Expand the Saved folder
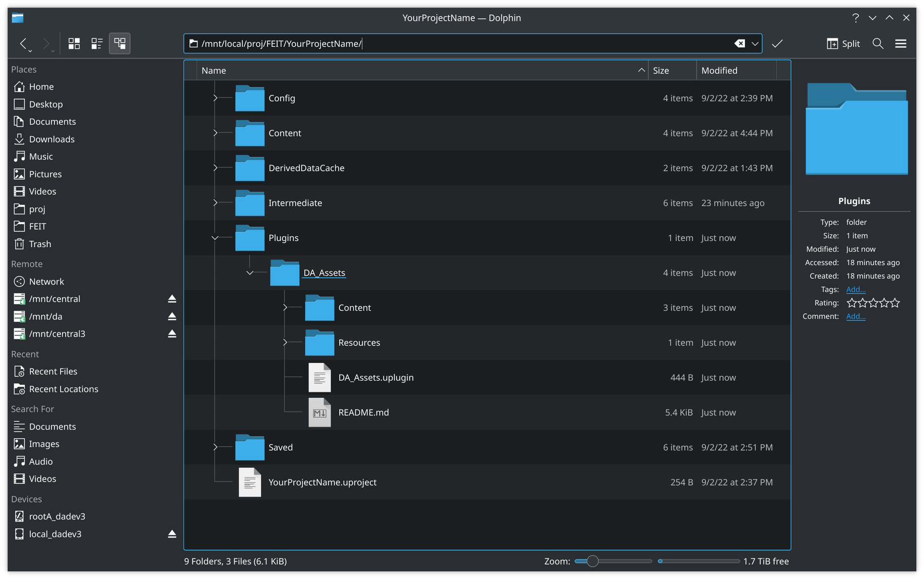The width and height of the screenshot is (924, 579). tap(215, 447)
